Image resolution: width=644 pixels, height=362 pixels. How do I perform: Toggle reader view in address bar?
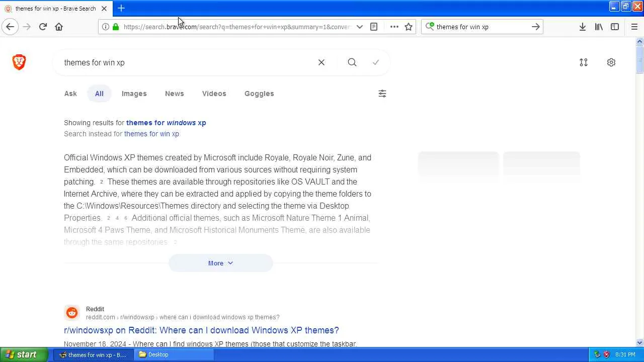pyautogui.click(x=374, y=27)
